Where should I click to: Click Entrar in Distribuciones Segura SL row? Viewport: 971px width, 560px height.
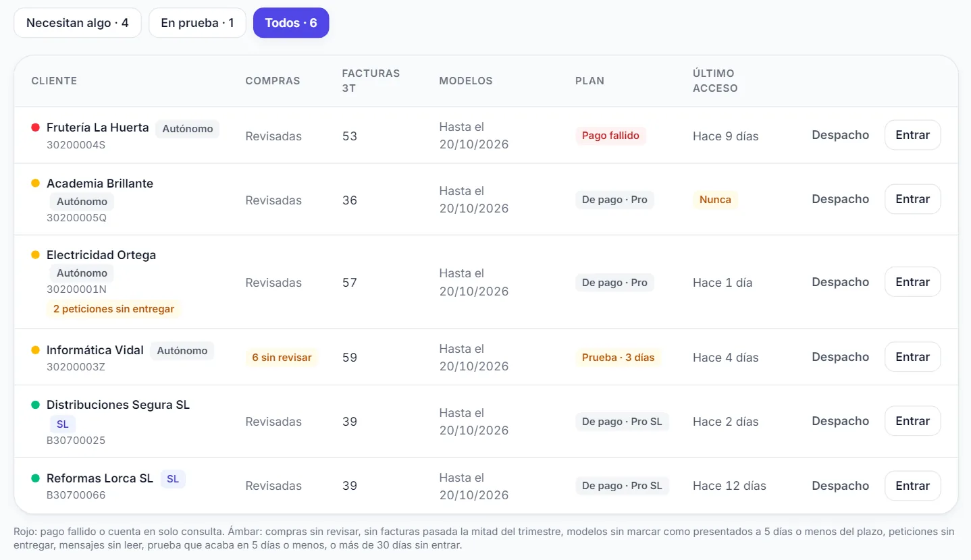click(912, 421)
